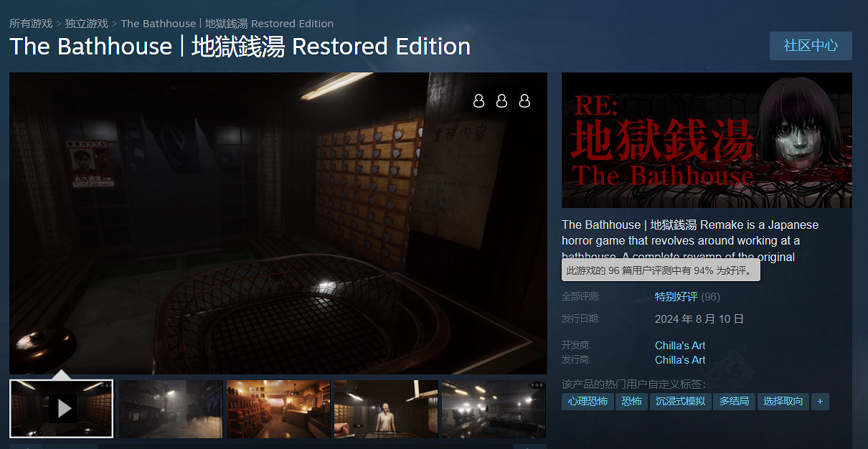Click the 沉浸式模拟 tag

680,402
